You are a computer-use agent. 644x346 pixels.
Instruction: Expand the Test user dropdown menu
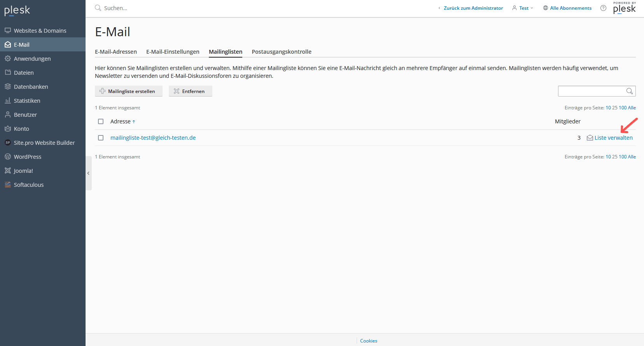(523, 8)
